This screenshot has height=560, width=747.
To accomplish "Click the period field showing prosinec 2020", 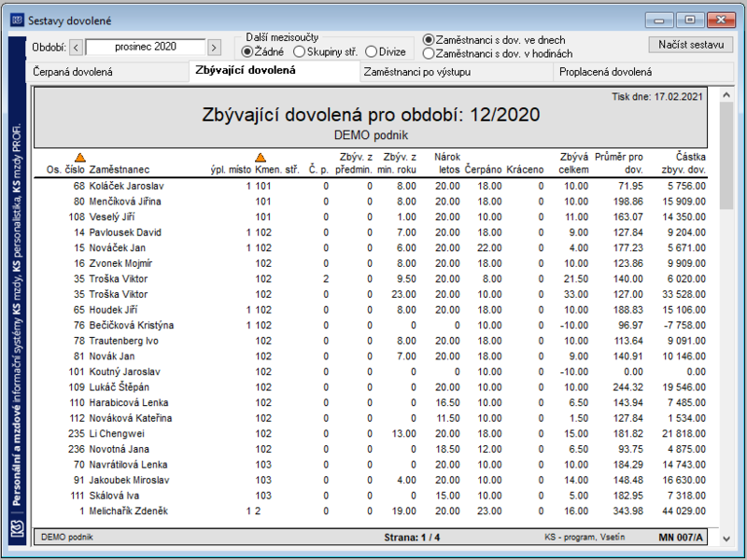I will [x=146, y=48].
